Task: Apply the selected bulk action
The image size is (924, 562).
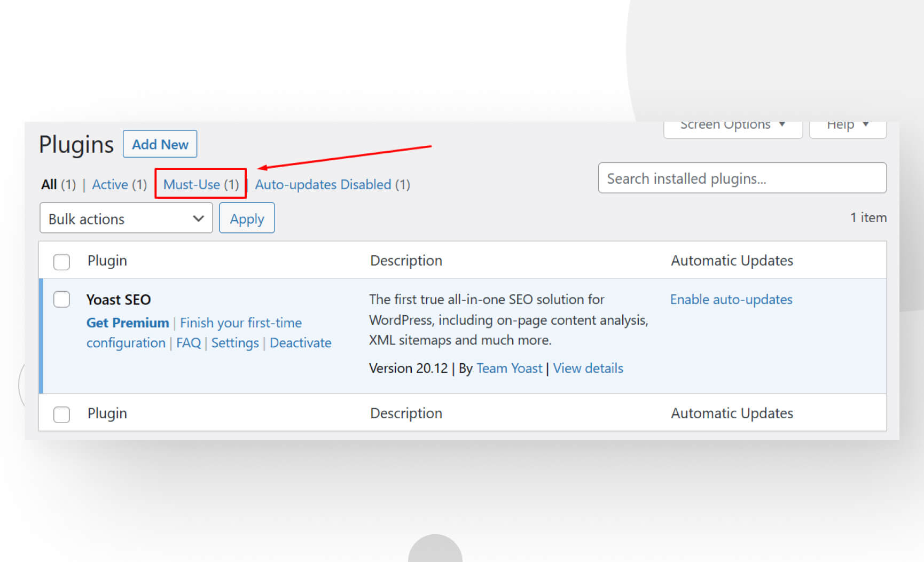Action: [246, 218]
